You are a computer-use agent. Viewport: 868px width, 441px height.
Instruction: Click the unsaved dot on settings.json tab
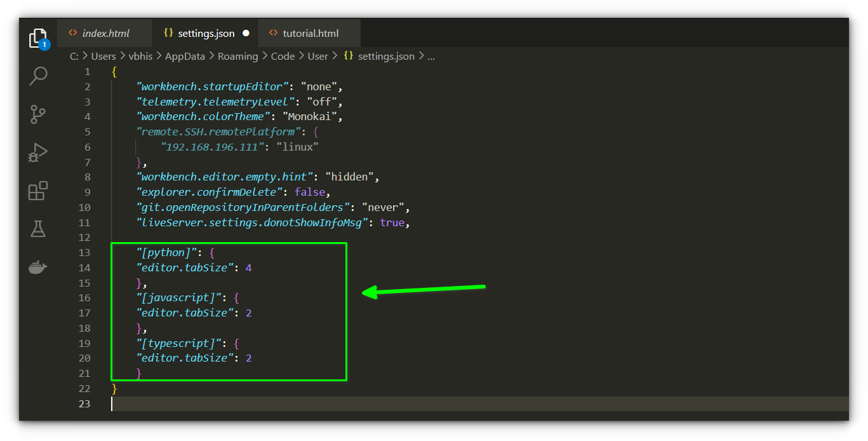pos(246,33)
